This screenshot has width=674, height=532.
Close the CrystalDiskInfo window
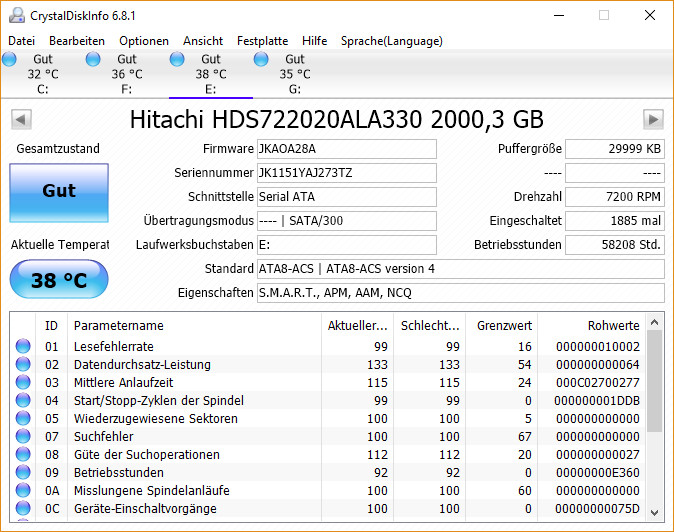[x=650, y=15]
